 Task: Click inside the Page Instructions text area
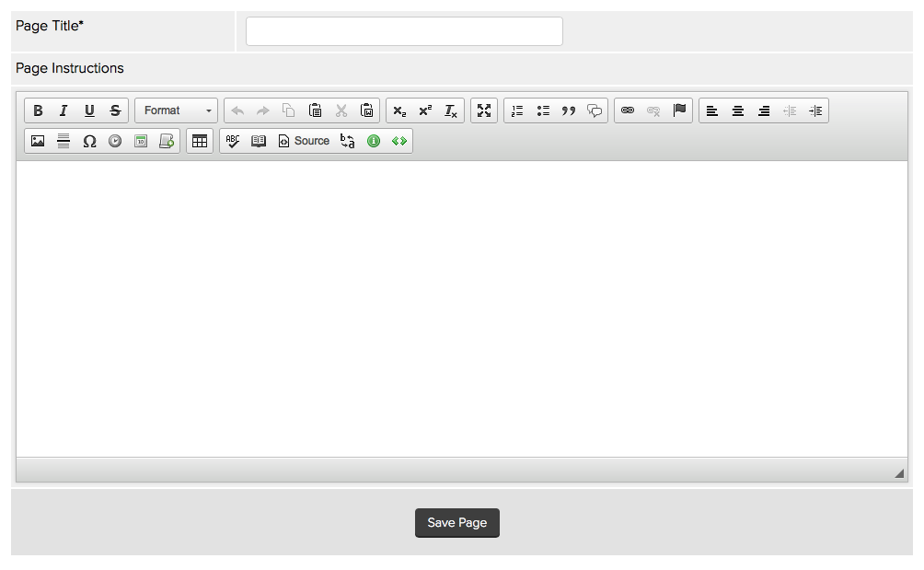(x=460, y=308)
